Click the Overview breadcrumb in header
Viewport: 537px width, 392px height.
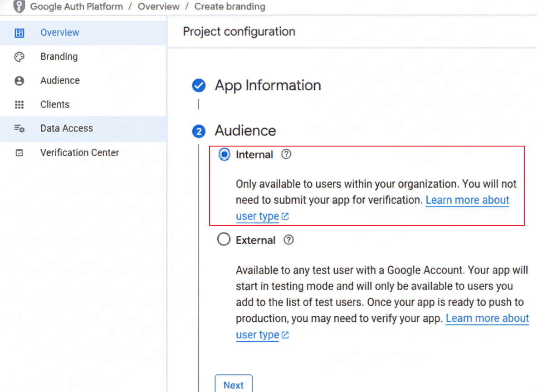pos(159,7)
